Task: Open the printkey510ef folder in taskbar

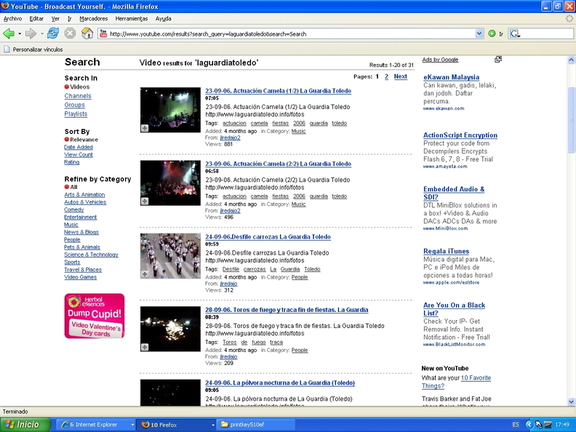Action: (255, 425)
